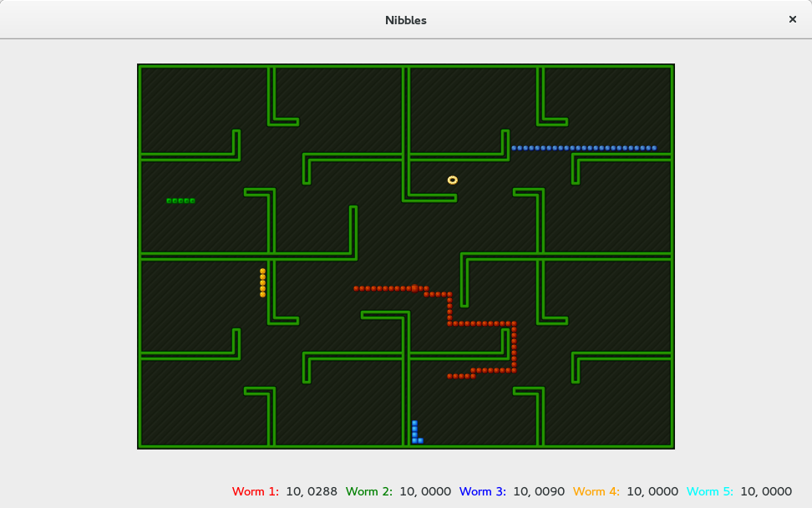Close the Nibbles window
Viewport: 812px width, 508px height.
tap(792, 19)
